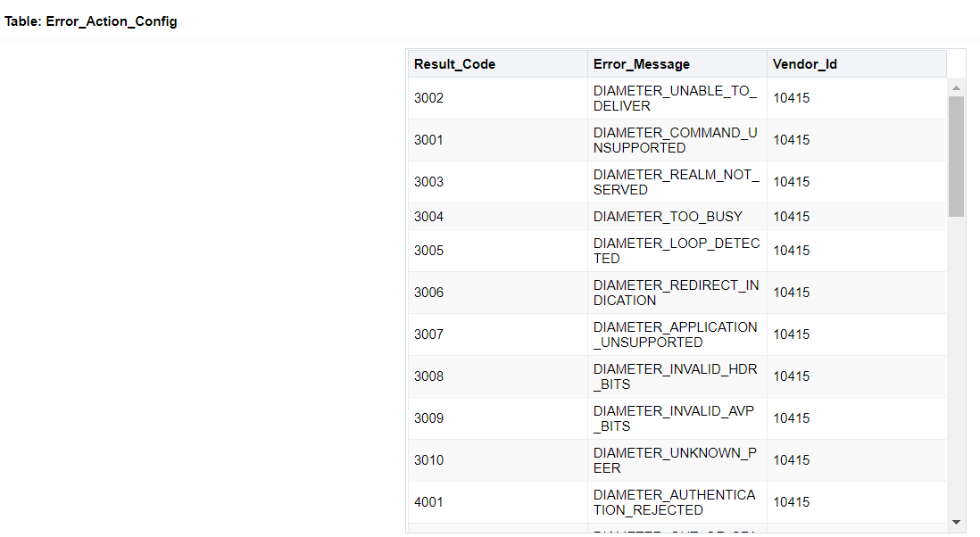The height and width of the screenshot is (537, 980).
Task: Click the DIAMETER_LOOP_DETECTED error message cell
Action: point(674,251)
